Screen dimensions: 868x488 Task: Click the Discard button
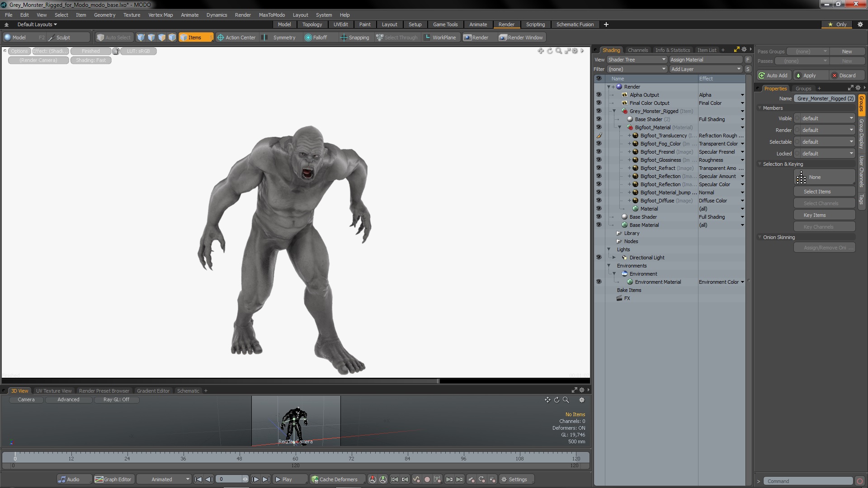tap(847, 75)
